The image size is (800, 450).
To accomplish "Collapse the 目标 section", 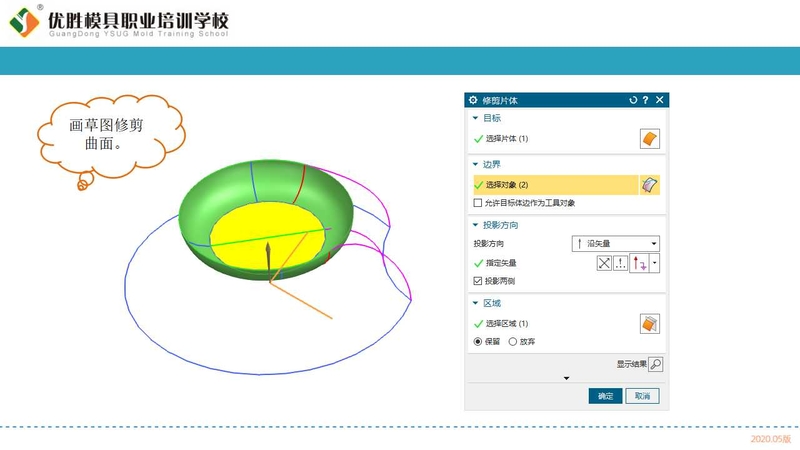I will [475, 118].
